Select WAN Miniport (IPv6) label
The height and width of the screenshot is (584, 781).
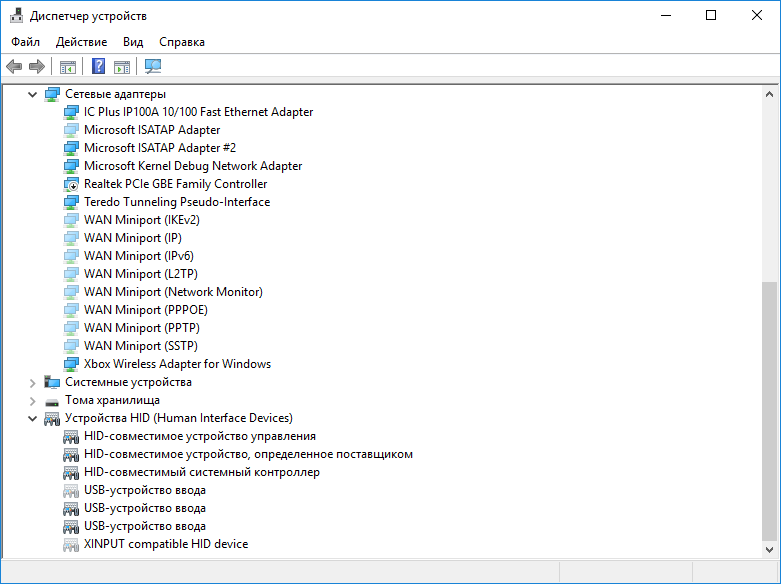(138, 256)
